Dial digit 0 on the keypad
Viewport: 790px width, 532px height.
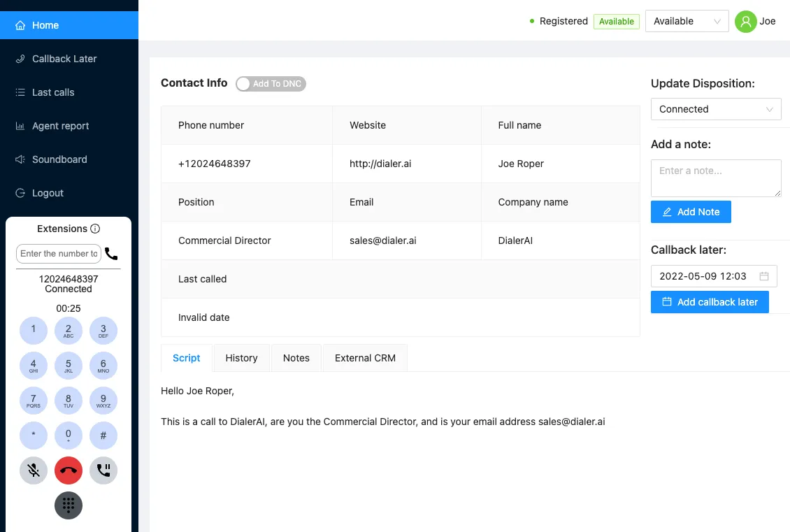click(x=69, y=436)
